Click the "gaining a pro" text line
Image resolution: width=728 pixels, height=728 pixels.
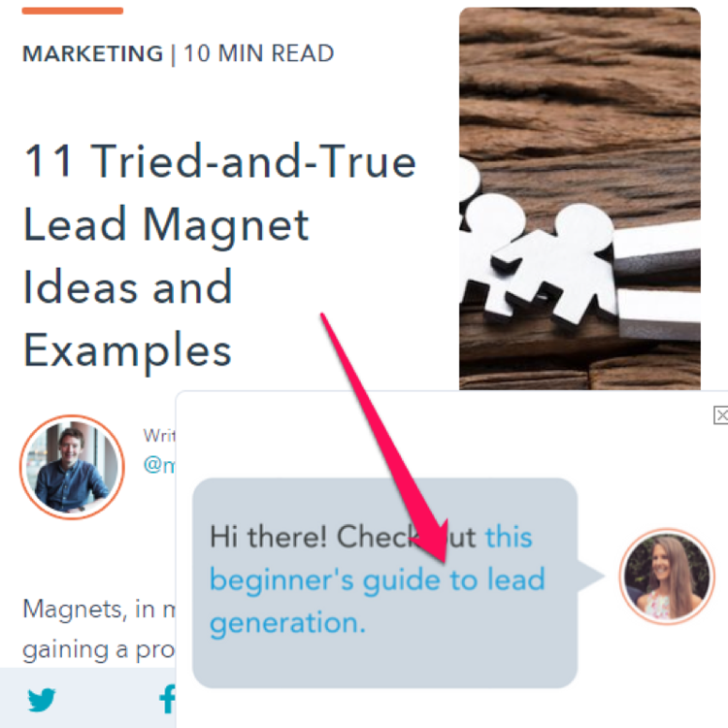pos(99,650)
